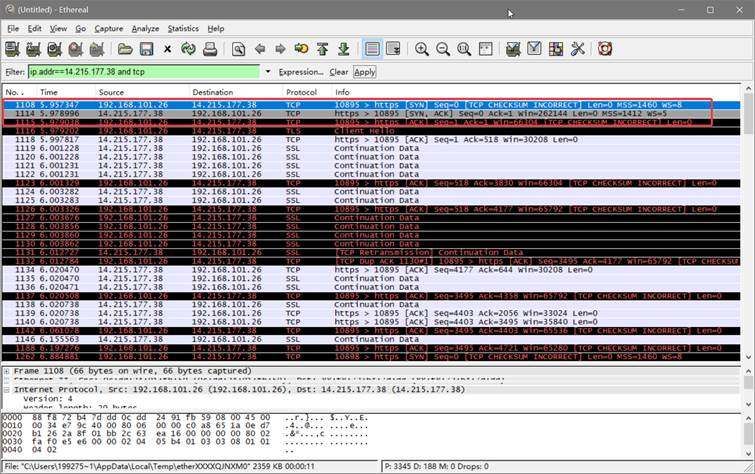Viewport: 755px width, 474px height.
Task: Find a packet magnifier icon
Action: (x=238, y=49)
